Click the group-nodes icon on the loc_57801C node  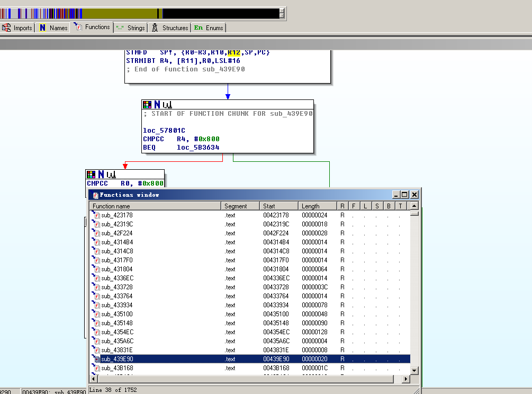pyautogui.click(x=167, y=105)
